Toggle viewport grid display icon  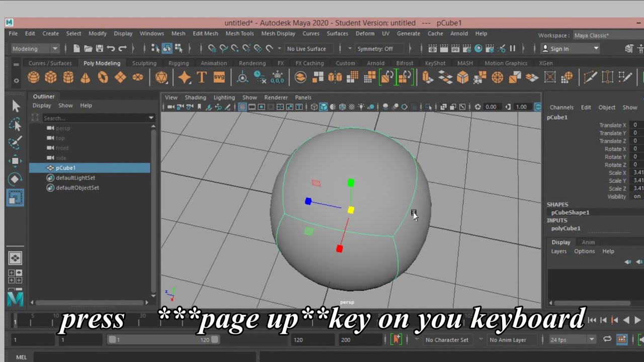(x=243, y=107)
